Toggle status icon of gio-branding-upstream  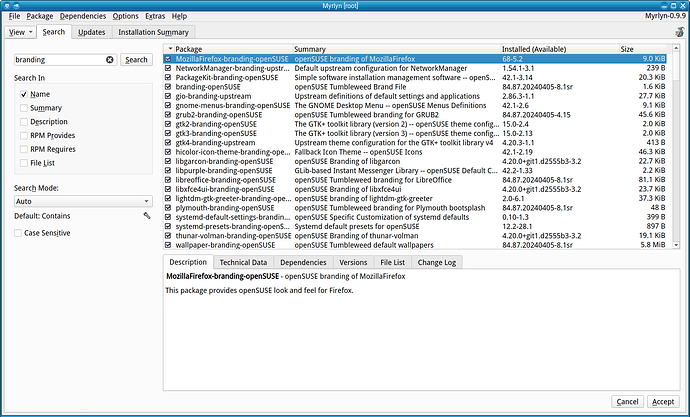168,96
